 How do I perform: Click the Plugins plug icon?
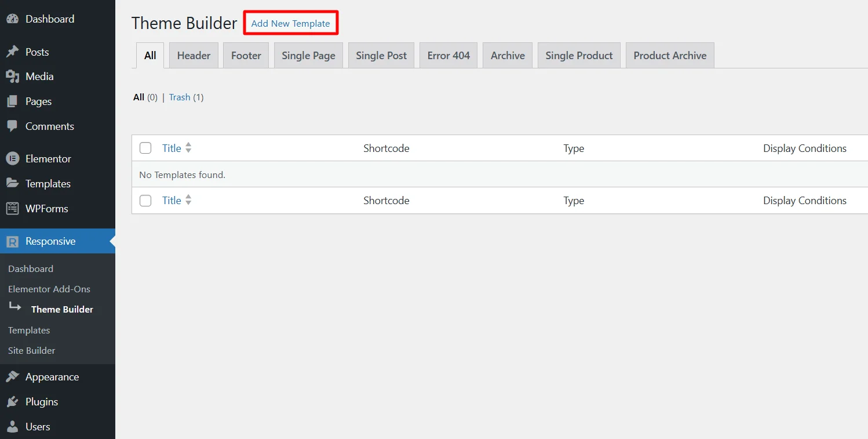[12, 402]
